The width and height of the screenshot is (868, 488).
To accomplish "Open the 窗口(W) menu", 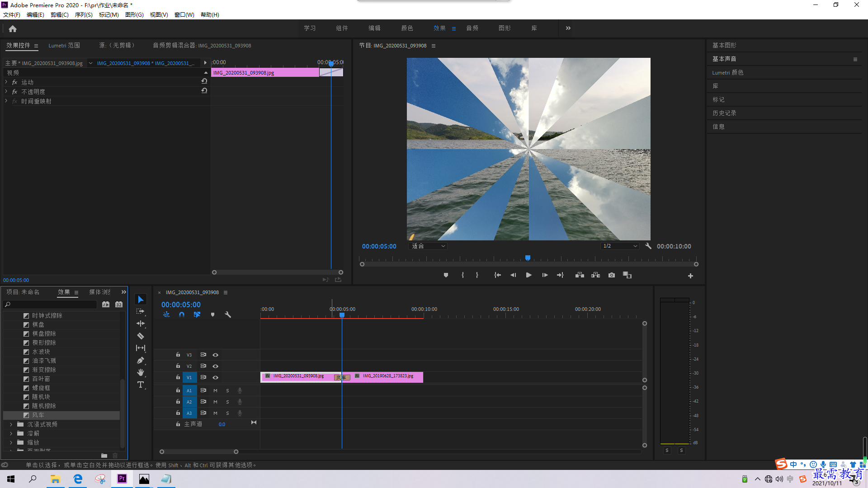I will coord(184,15).
